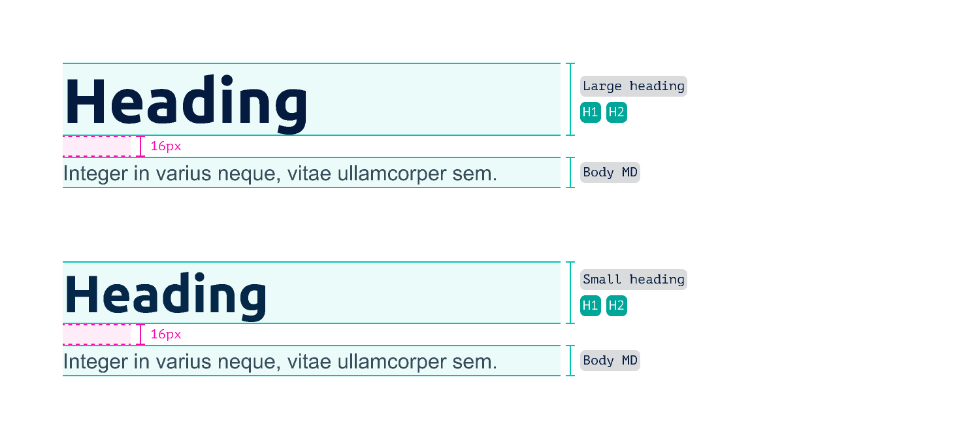Screen dimensions: 980x439
Task: Click the Large heading label
Action: pos(634,86)
